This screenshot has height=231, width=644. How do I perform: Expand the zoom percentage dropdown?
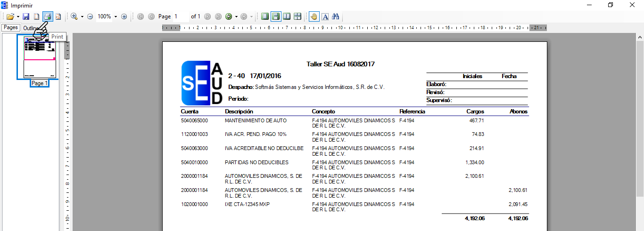pos(116,16)
